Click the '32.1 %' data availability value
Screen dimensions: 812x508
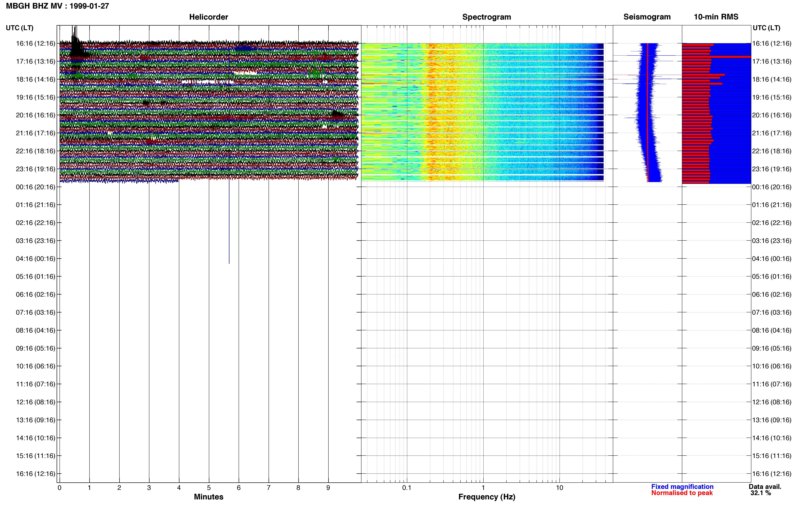point(761,493)
